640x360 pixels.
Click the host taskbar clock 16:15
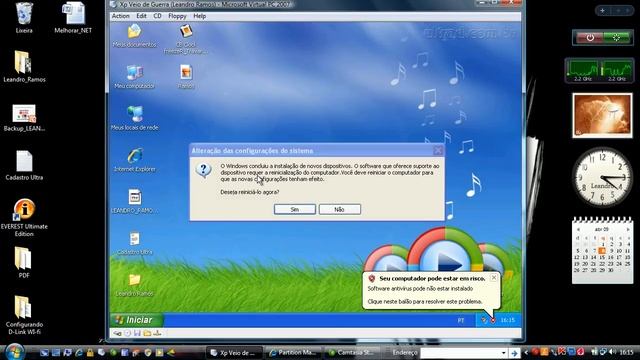coord(627,352)
